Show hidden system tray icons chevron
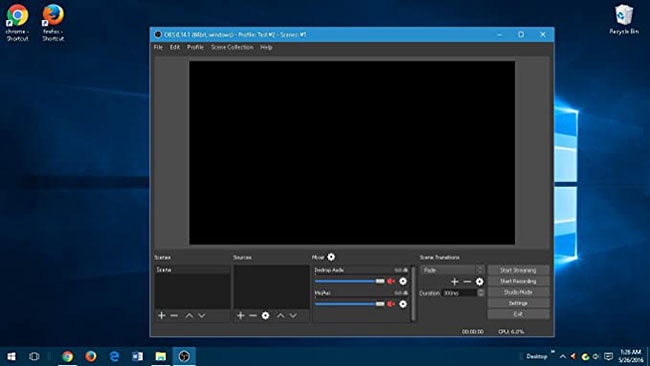This screenshot has width=650, height=366. (563, 356)
